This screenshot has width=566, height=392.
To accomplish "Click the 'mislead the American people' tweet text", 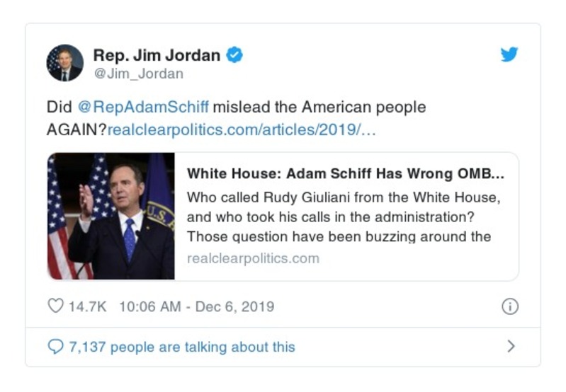I will tap(319, 108).
